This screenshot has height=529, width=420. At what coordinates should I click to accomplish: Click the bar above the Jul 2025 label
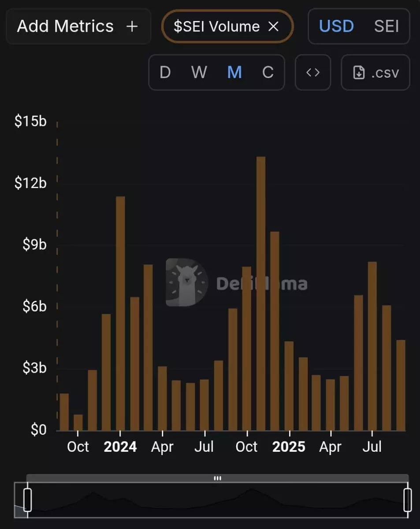372,346
